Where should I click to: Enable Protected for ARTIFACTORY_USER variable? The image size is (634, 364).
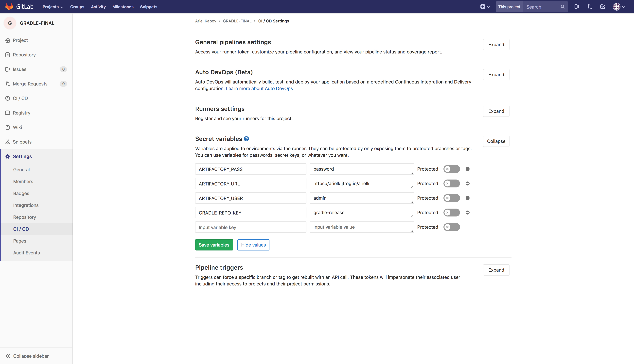451,198
